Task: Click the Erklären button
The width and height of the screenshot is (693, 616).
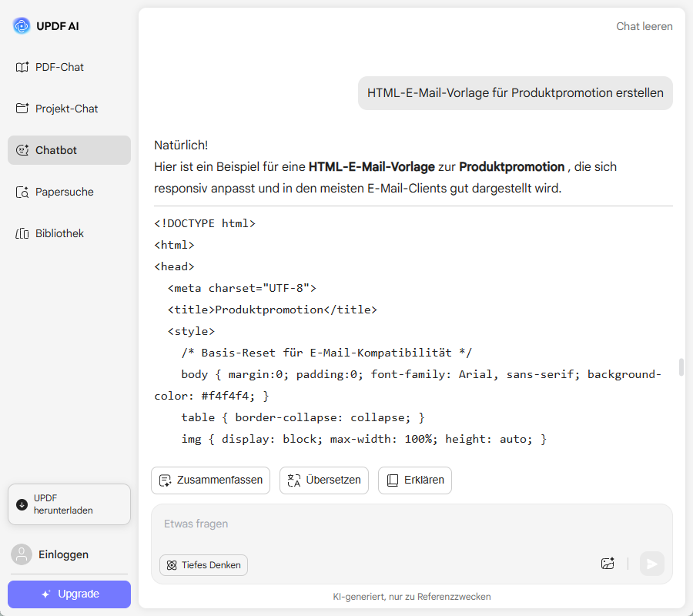Action: [x=414, y=480]
